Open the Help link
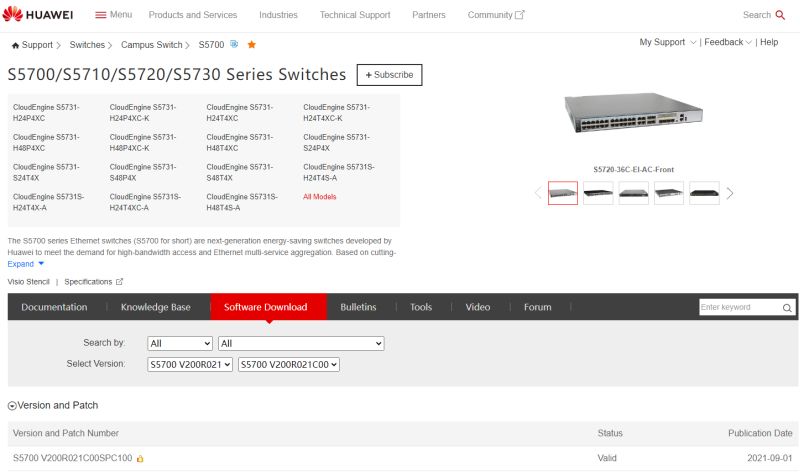 pos(769,42)
